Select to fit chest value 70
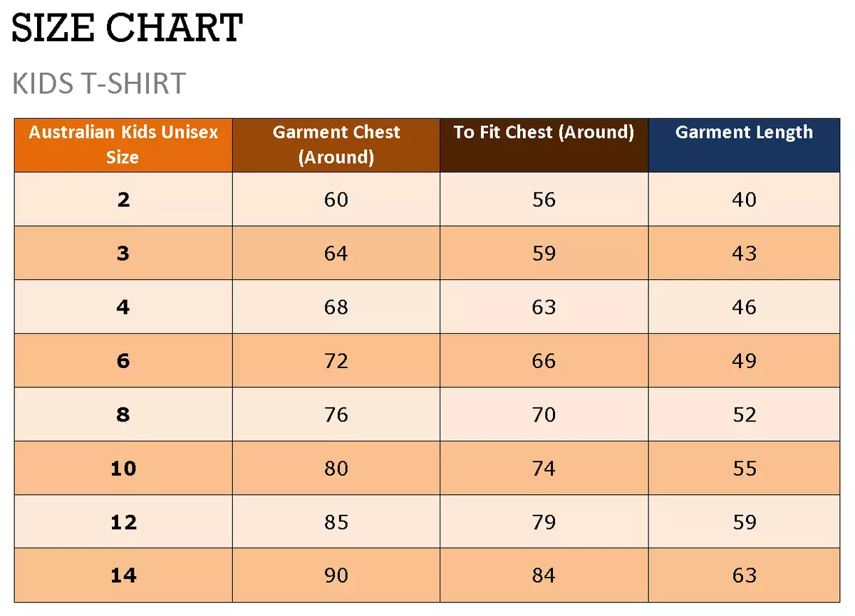Image resolution: width=855 pixels, height=616 pixels. (x=544, y=414)
